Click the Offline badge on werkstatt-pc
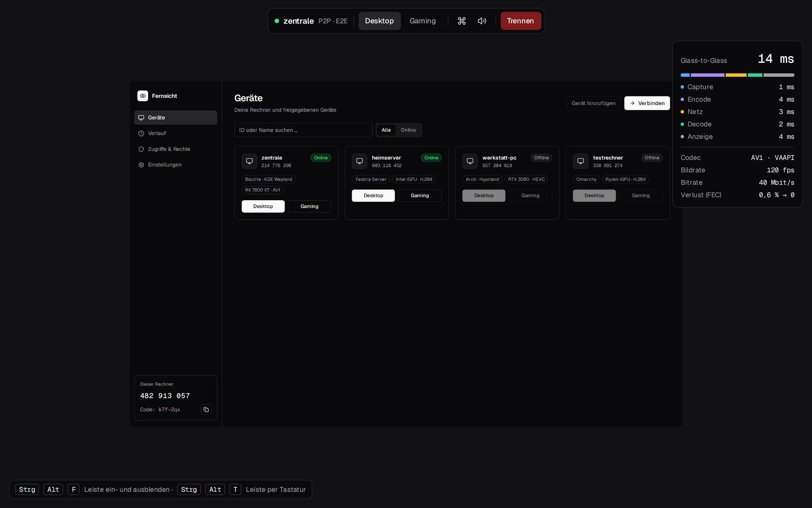 coord(541,158)
